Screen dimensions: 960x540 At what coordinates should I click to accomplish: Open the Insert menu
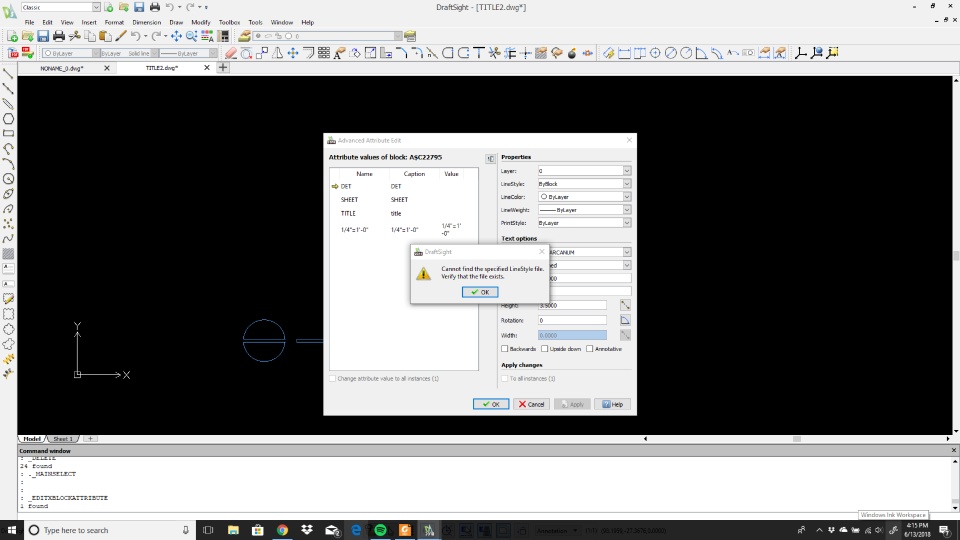89,22
